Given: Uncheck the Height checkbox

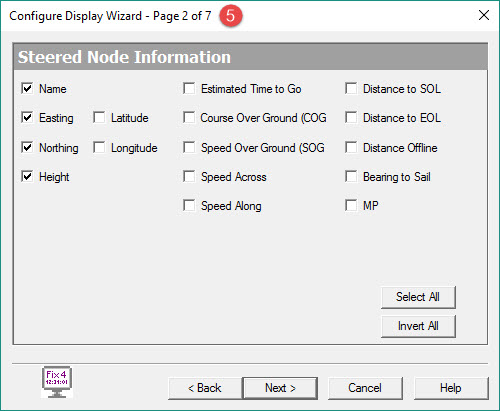Looking at the screenshot, I should [x=27, y=177].
